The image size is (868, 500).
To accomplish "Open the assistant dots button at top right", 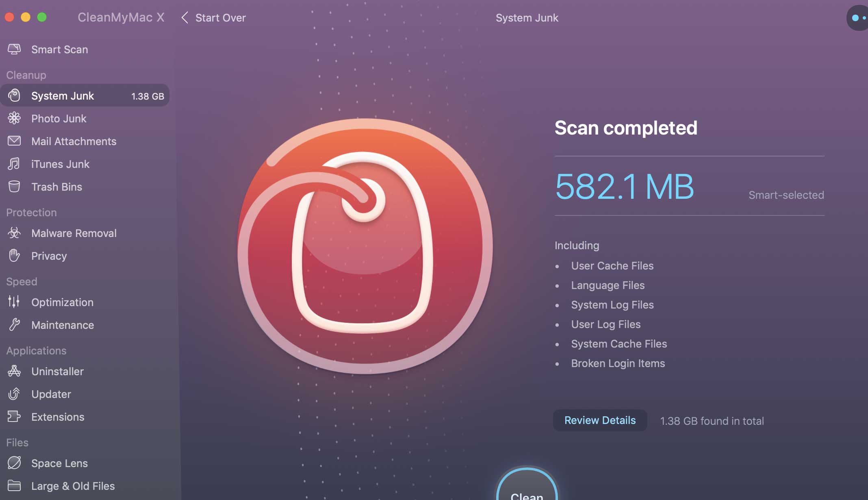I will (x=858, y=18).
